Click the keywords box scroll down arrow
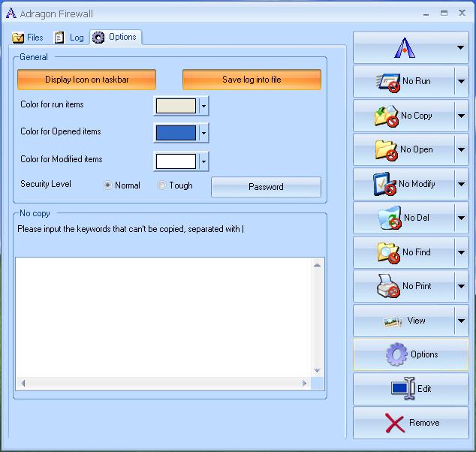The image size is (476, 452). pyautogui.click(x=318, y=370)
